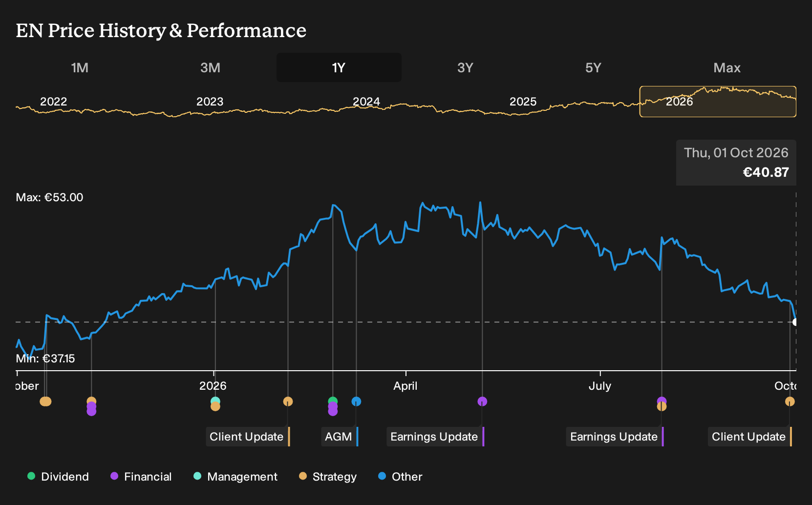The image size is (812, 505).
Task: Toggle the Management legend filter
Action: [235, 477]
